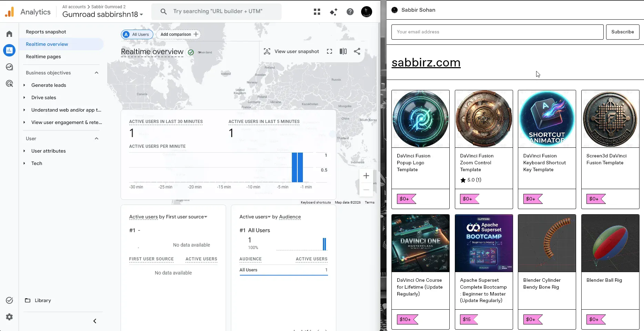
Task: Click the All Users comparison chip
Action: 137,34
